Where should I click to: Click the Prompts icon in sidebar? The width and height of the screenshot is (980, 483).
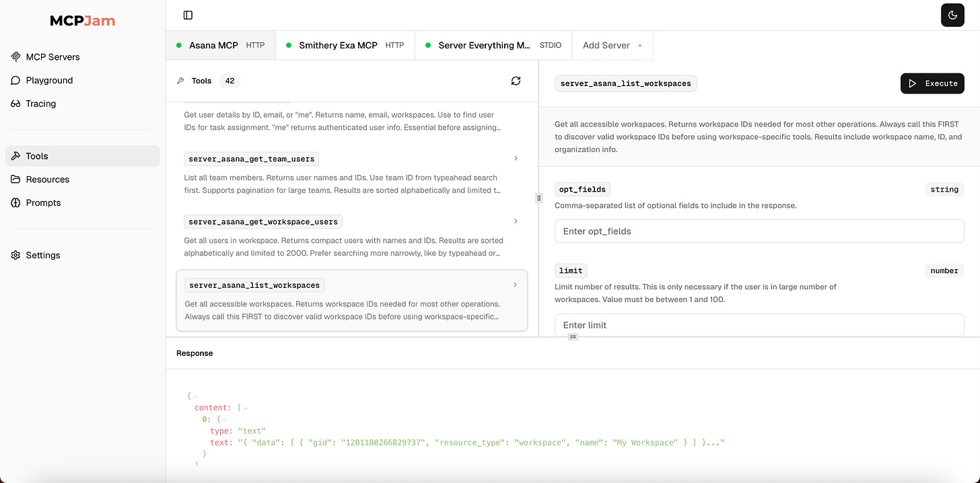point(15,202)
